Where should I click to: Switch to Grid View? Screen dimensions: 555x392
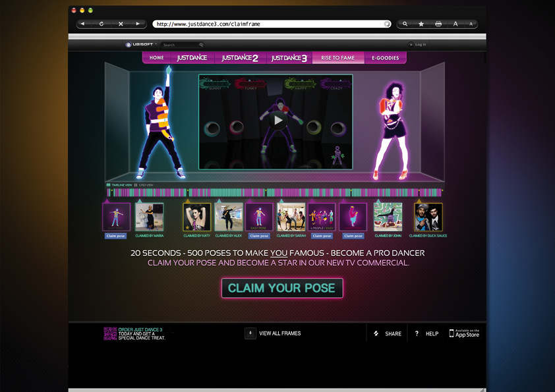(144, 185)
